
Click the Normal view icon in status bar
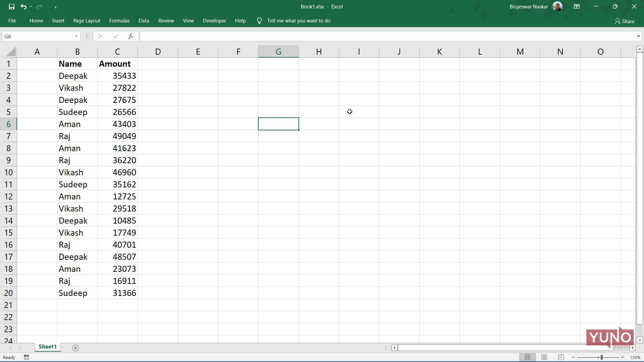click(528, 357)
